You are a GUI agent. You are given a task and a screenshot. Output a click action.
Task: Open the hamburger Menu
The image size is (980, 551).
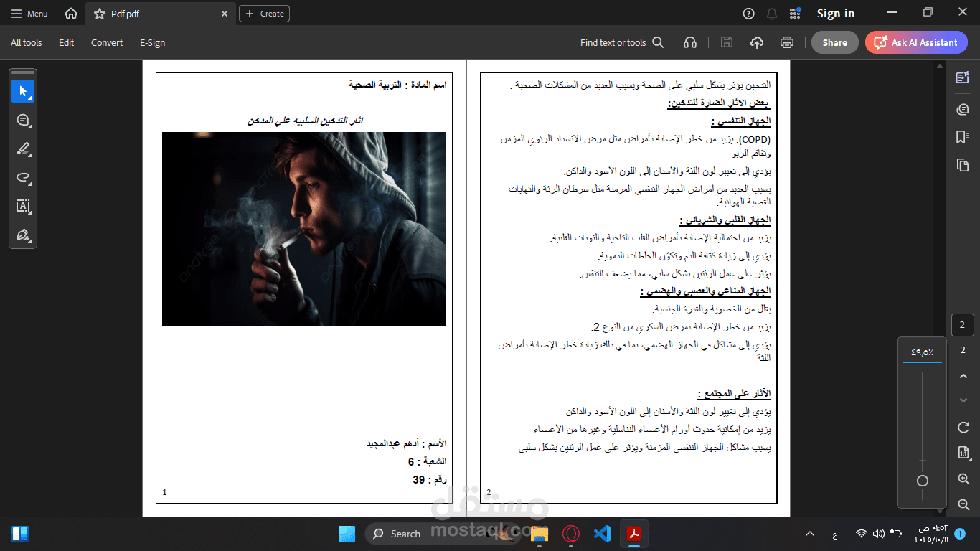click(x=29, y=14)
